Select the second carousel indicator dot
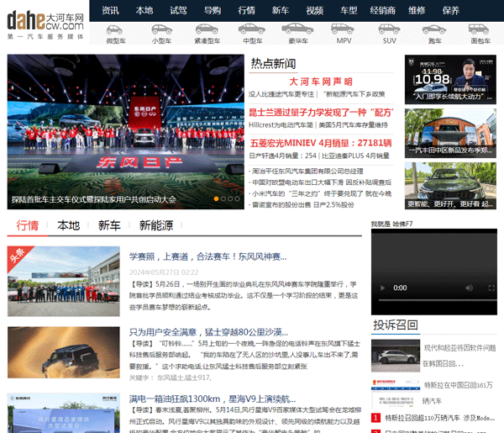 tap(223, 198)
